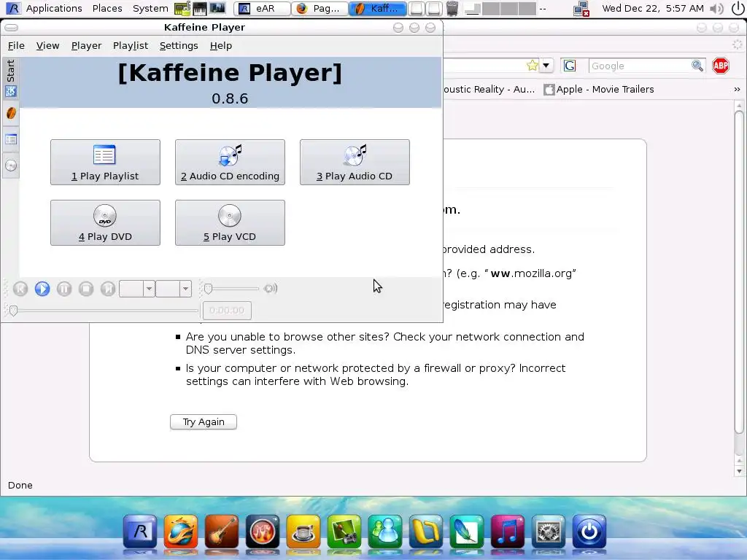Open the Google search engine selector icon
The image size is (747, 560).
click(570, 66)
